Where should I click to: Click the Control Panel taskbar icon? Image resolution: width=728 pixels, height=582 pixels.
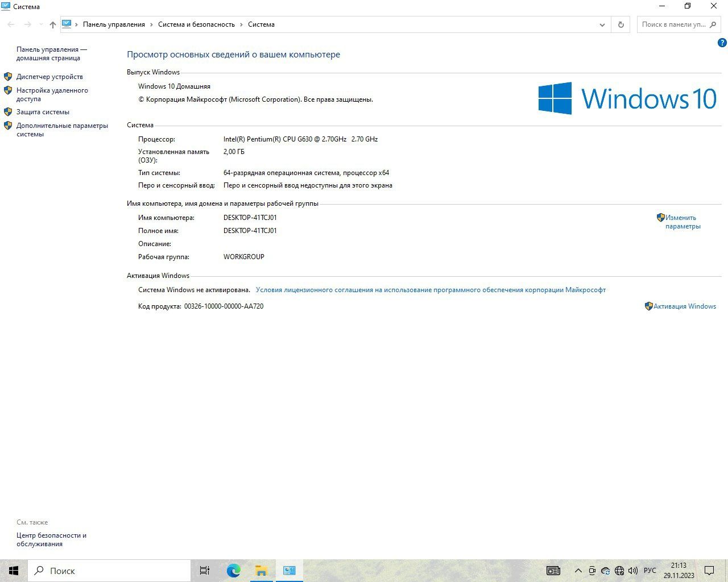point(289,571)
